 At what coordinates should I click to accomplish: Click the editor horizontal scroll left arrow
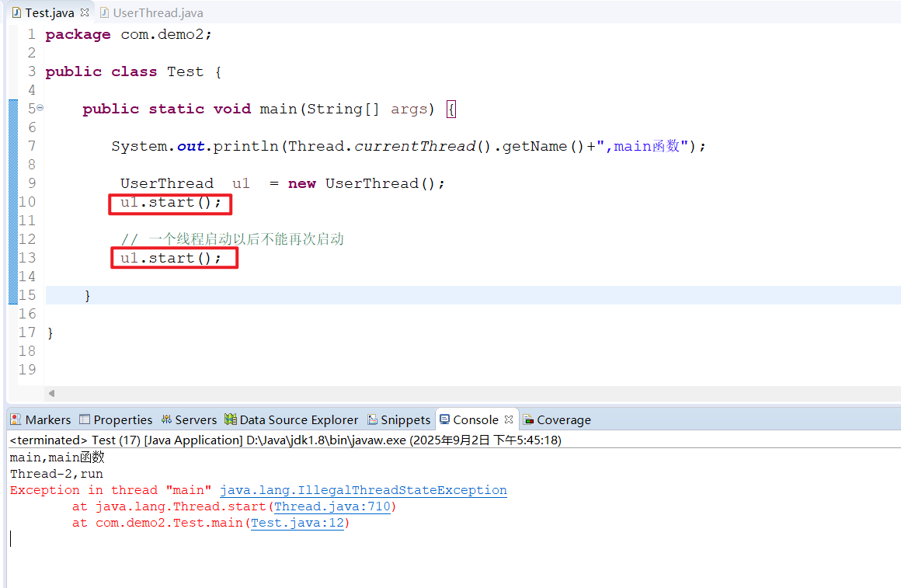tap(52, 393)
